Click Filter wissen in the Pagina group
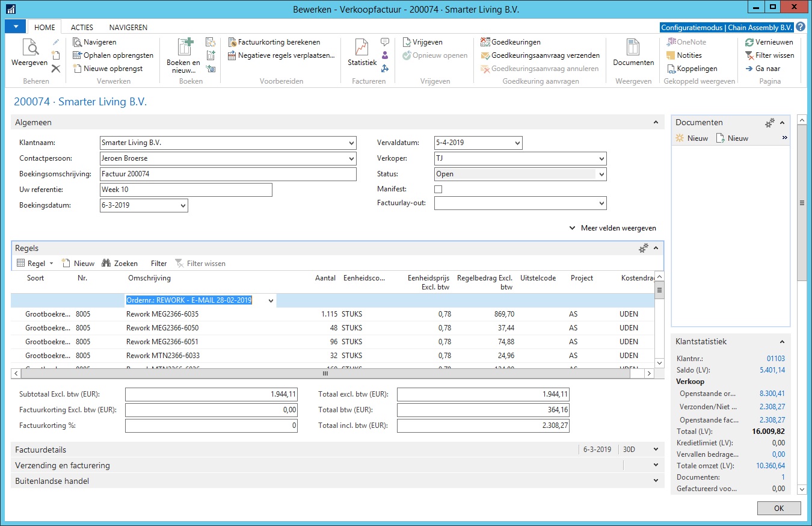Image resolution: width=812 pixels, height=526 pixels. click(769, 55)
